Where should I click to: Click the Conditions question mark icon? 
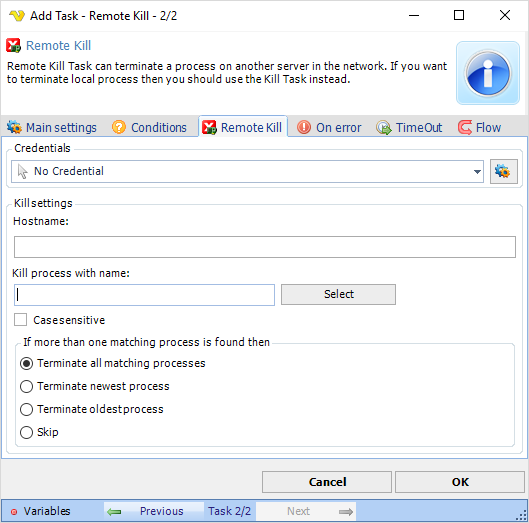pyautogui.click(x=119, y=127)
